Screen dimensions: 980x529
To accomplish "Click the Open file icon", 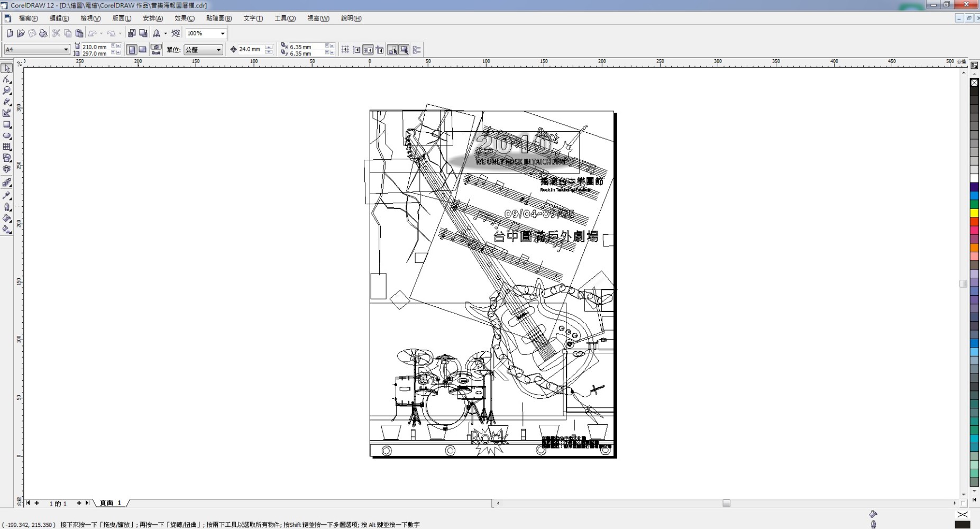I will click(21, 33).
